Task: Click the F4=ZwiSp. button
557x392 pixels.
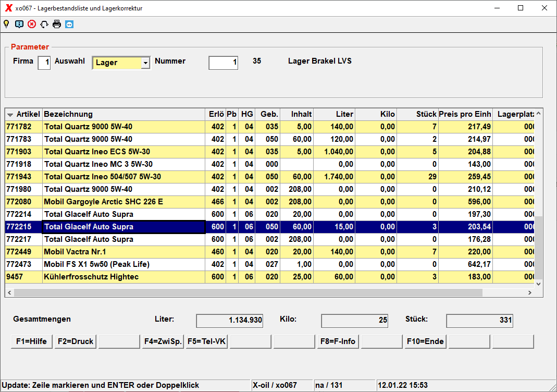Action: (163, 341)
